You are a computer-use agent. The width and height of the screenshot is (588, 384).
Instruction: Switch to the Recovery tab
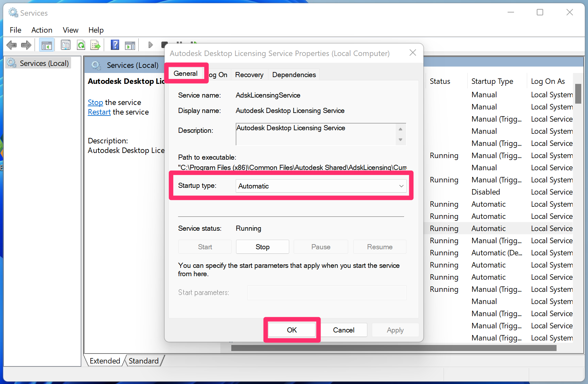pyautogui.click(x=249, y=75)
